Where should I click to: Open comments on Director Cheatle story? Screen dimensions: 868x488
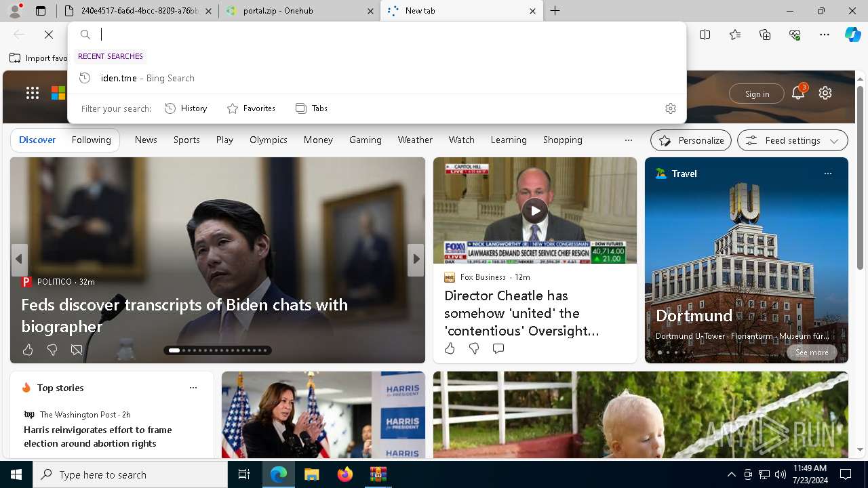[x=498, y=348]
